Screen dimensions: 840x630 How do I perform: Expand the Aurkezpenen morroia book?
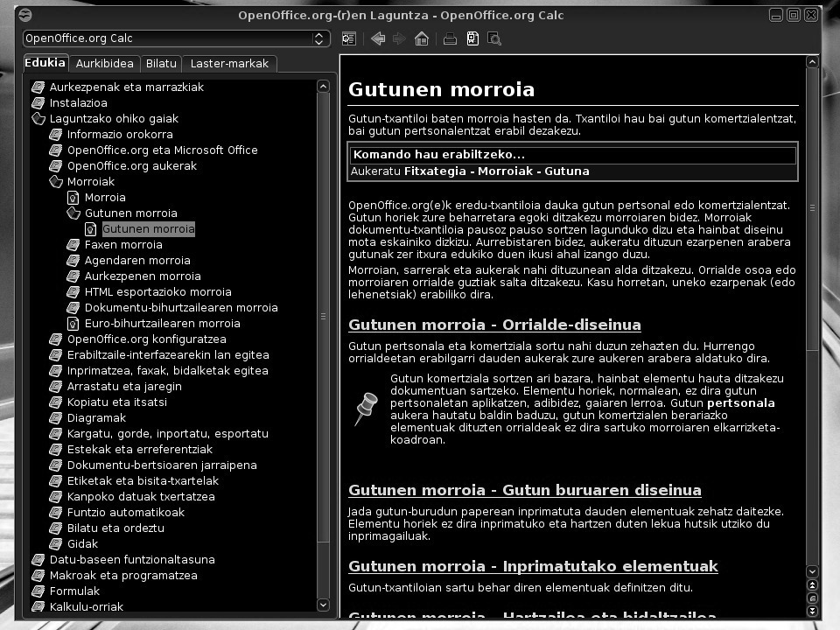134,276
